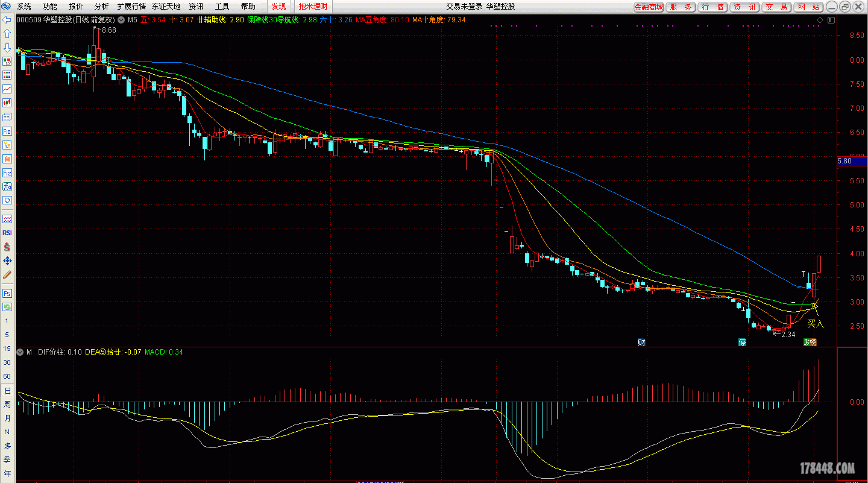Image resolution: width=868 pixels, height=483 pixels.
Task: Select the 年 yearly period
Action: click(x=7, y=474)
